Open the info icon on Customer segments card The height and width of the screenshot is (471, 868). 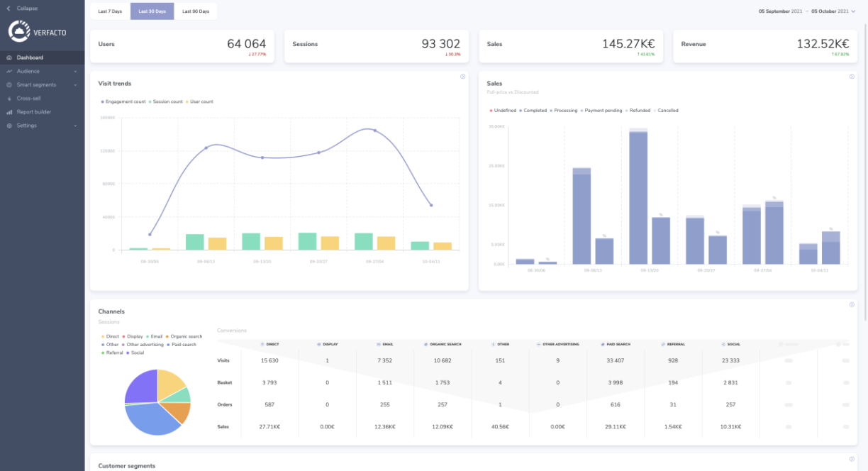(852, 459)
